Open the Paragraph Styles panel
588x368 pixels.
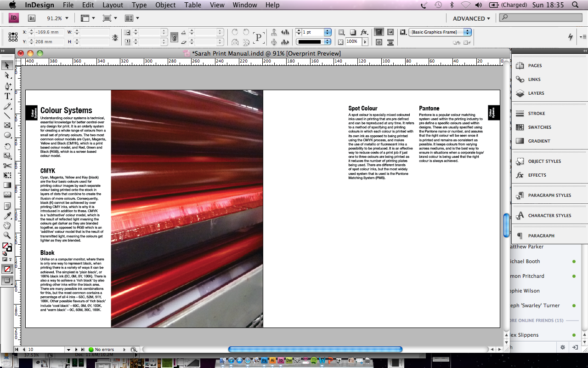[x=549, y=195]
